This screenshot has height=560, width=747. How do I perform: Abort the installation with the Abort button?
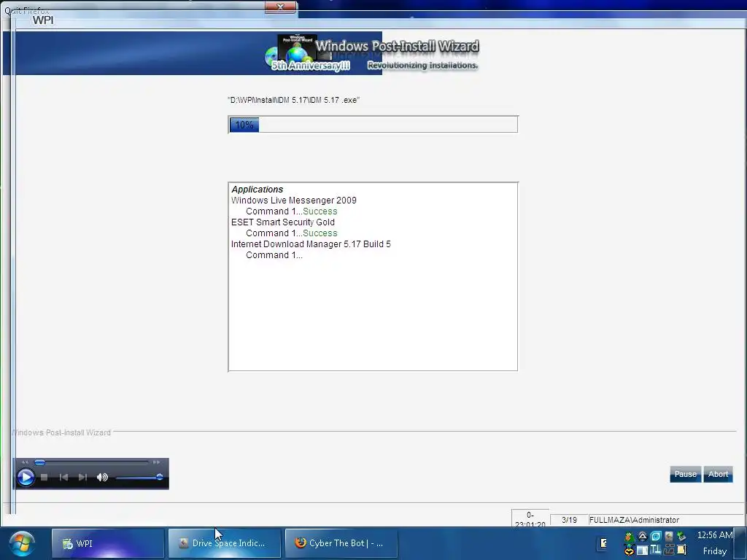pos(718,474)
